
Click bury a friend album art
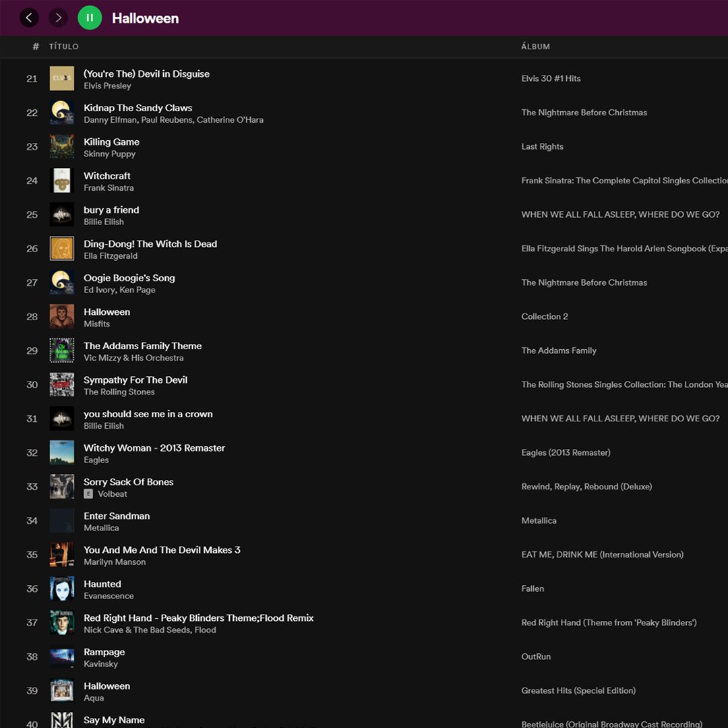tap(62, 214)
